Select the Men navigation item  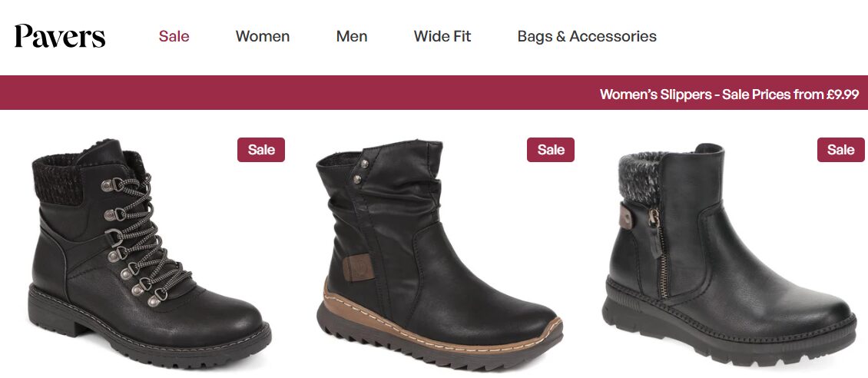(x=352, y=37)
